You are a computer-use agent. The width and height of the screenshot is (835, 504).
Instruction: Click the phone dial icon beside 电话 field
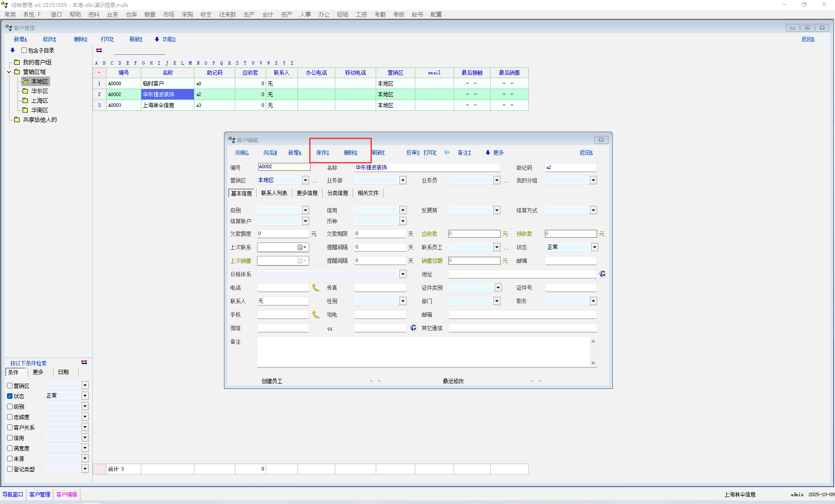coord(316,288)
